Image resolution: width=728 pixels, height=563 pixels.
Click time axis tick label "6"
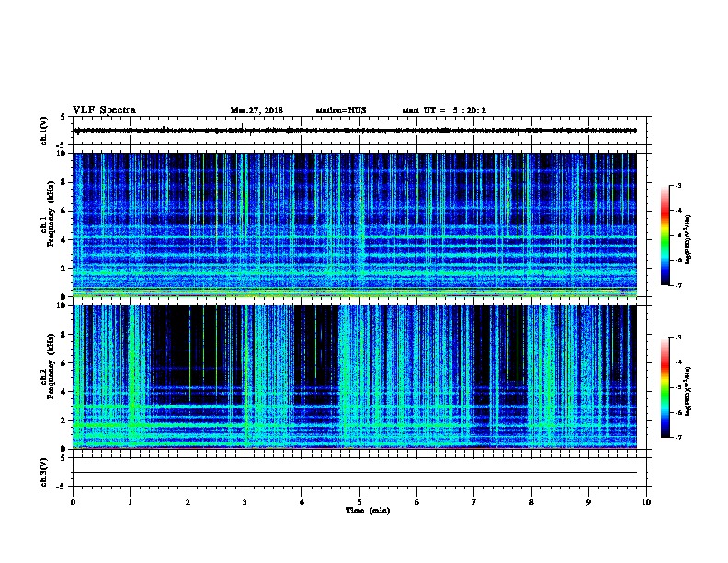[x=416, y=501]
